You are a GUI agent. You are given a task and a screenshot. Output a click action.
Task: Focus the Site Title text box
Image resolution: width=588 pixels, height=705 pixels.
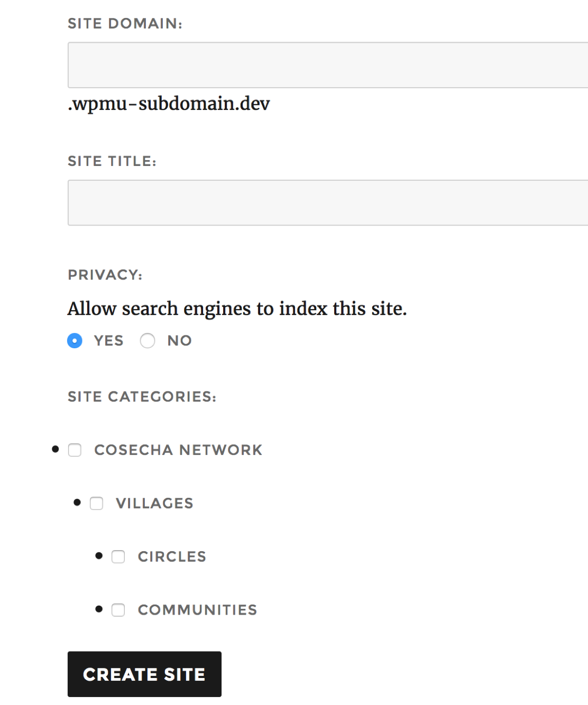pyautogui.click(x=328, y=202)
